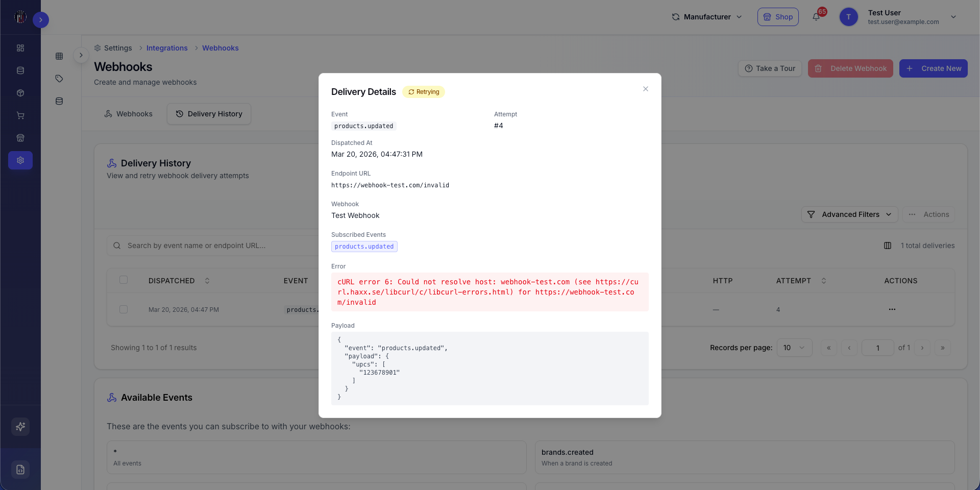Select all rows with header checkbox
The width and height of the screenshot is (980, 490).
124,280
